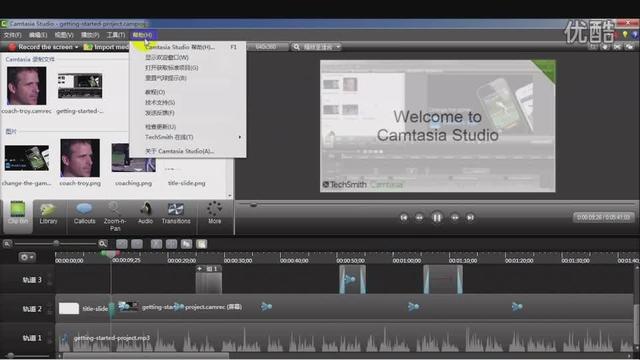
Task: Open the 视图(V) menu
Action: pos(64,35)
